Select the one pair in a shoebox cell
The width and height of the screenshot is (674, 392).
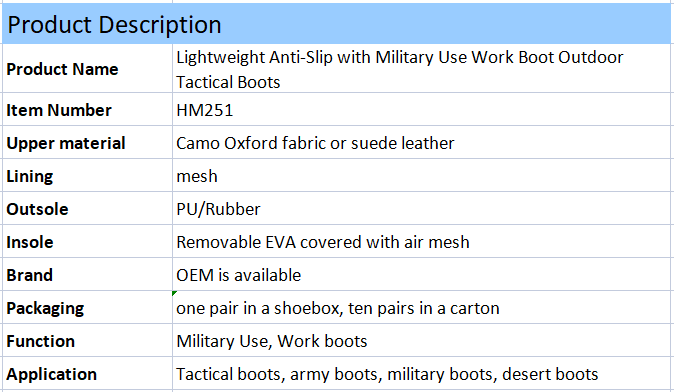[421, 307]
